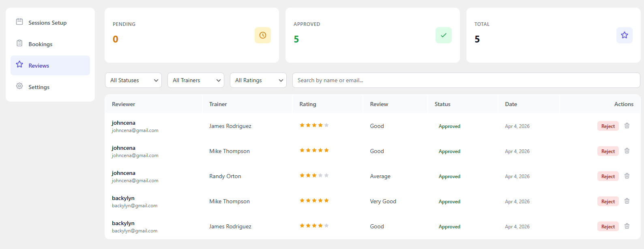Viewport: 644px width, 249px height.
Task: Click the clock icon on Pending card
Action: click(262, 35)
